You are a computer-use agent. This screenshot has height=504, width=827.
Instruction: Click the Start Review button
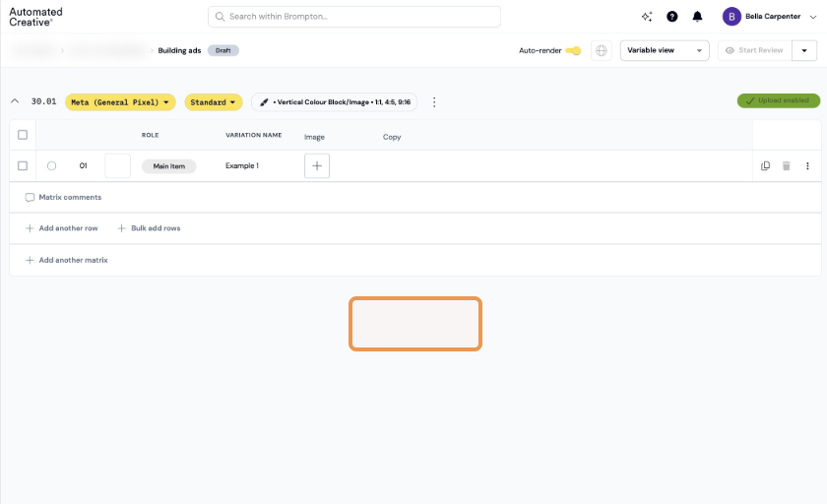[x=755, y=50]
